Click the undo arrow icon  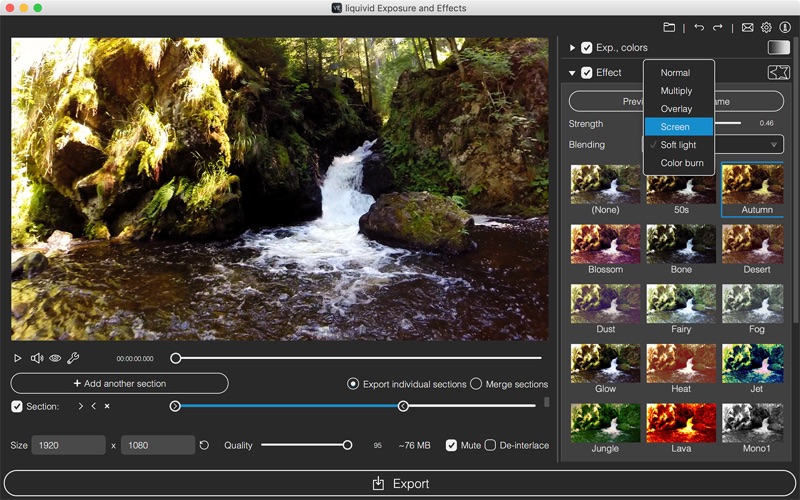click(699, 27)
